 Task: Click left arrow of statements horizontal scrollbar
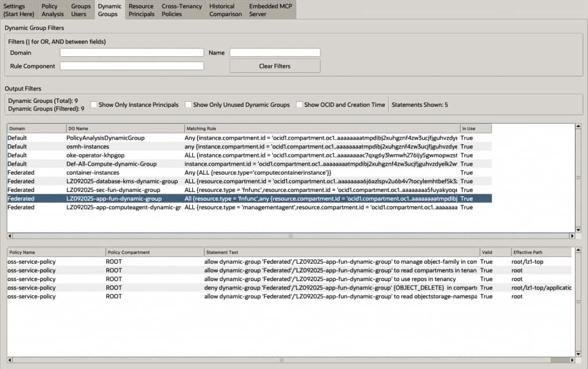tap(10, 360)
